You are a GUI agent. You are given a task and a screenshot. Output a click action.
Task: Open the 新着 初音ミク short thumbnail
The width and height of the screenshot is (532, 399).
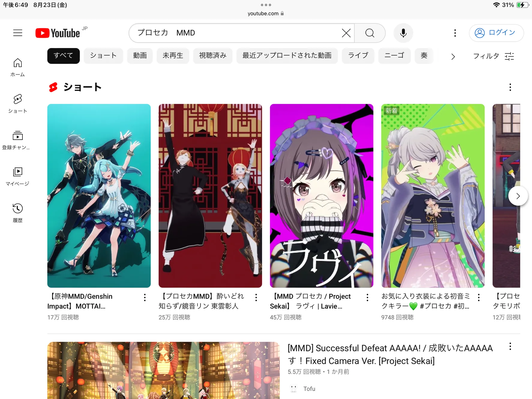click(433, 196)
